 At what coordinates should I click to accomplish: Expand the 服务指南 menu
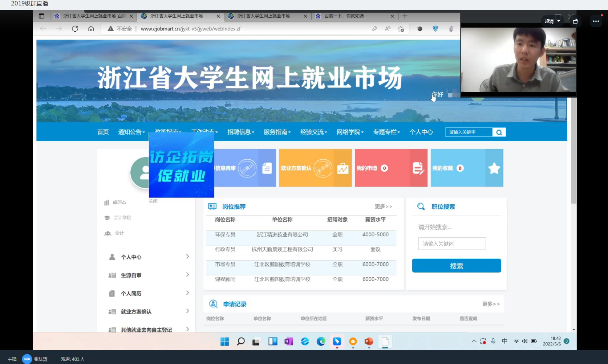click(277, 132)
